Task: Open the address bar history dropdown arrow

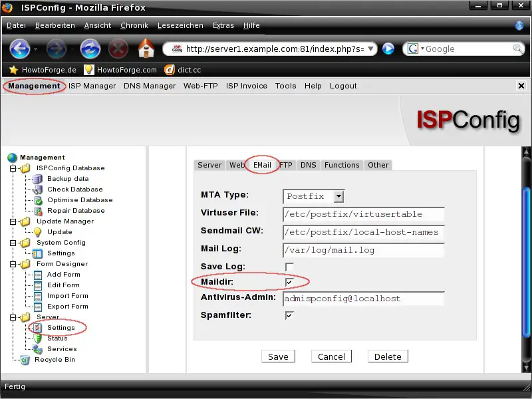Action: coord(370,49)
